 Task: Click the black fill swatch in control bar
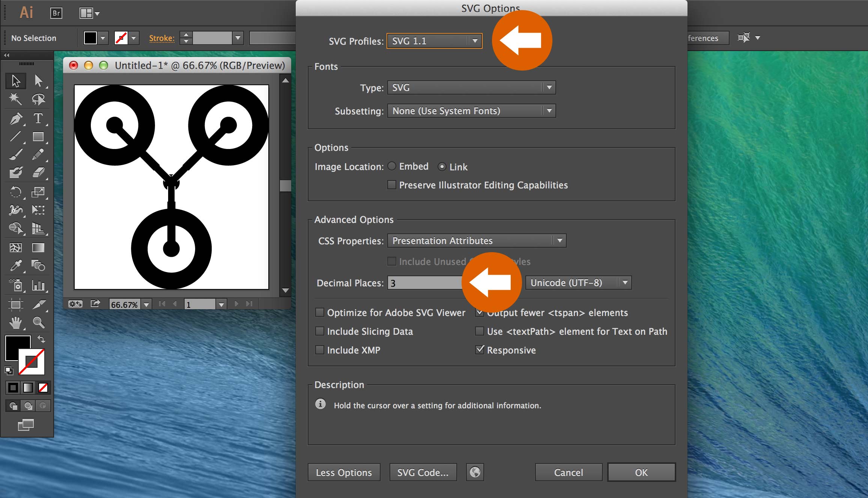click(90, 38)
